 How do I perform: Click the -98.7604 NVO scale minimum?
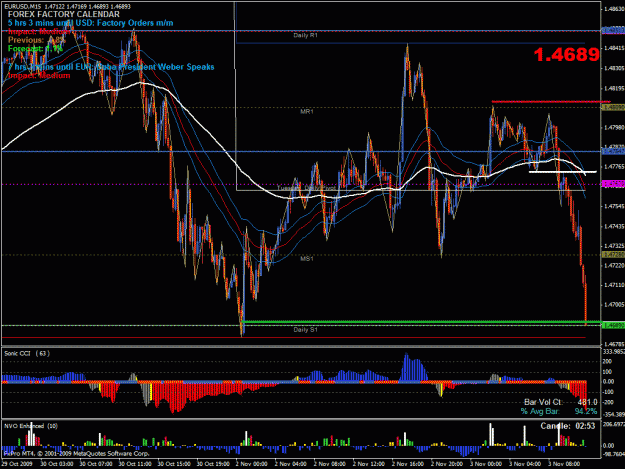pos(614,454)
